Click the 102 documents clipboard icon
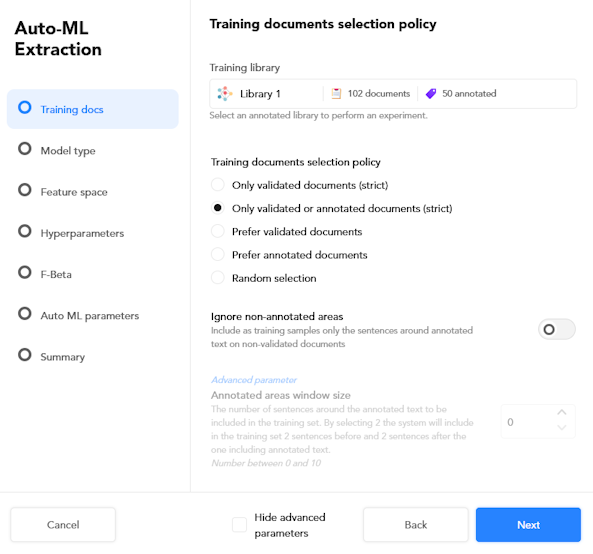The image size is (593, 554). [336, 93]
